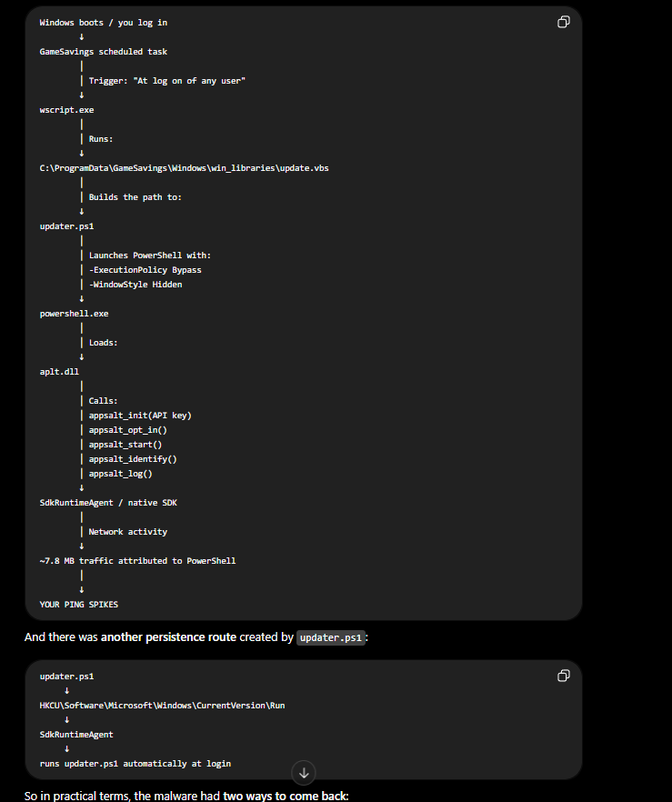This screenshot has width=672, height=802.
Task: Click bold 'another persistence route' text
Action: click(x=169, y=637)
